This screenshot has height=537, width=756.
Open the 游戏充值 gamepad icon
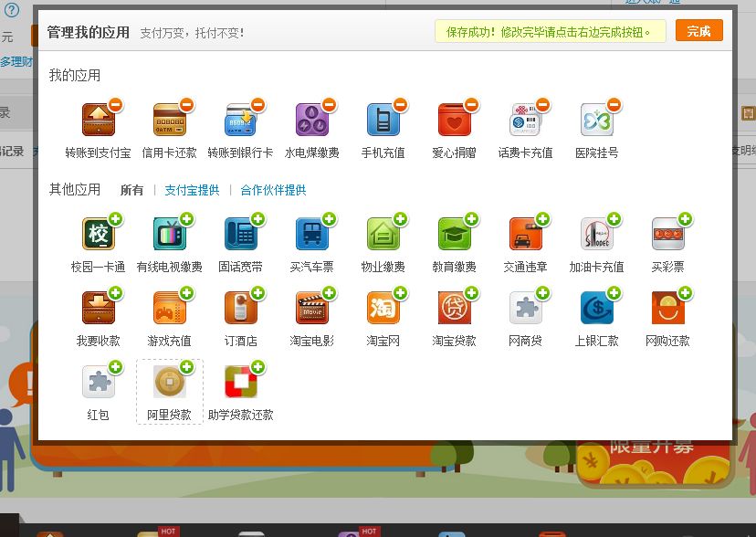pos(170,308)
